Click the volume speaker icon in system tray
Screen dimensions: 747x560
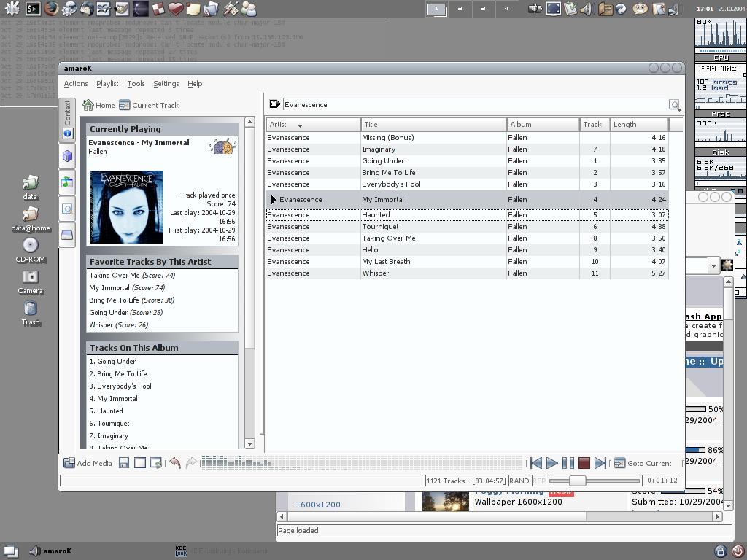coord(586,9)
